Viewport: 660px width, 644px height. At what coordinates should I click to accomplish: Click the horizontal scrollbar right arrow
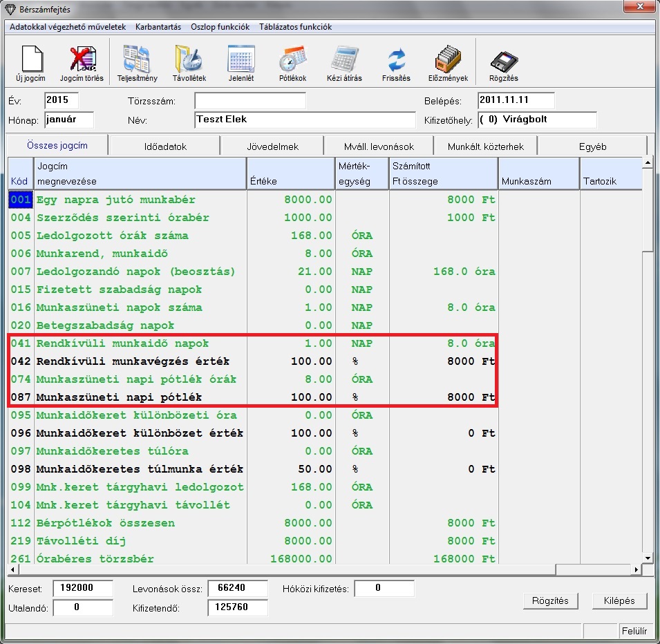[x=637, y=571]
